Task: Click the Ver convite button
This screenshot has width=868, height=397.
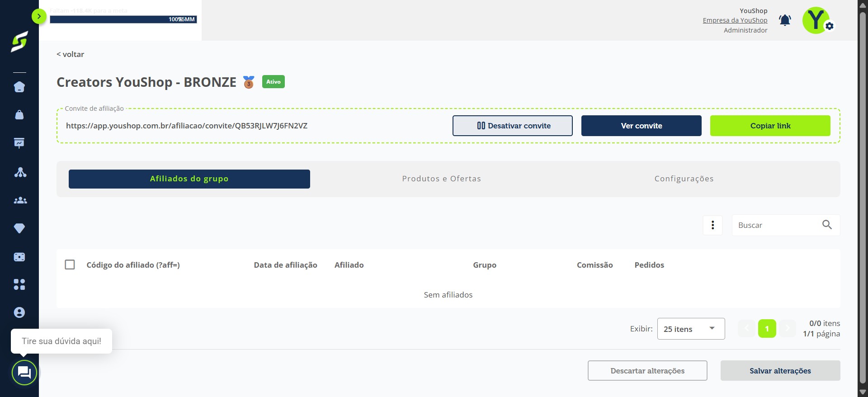Action: (642, 126)
